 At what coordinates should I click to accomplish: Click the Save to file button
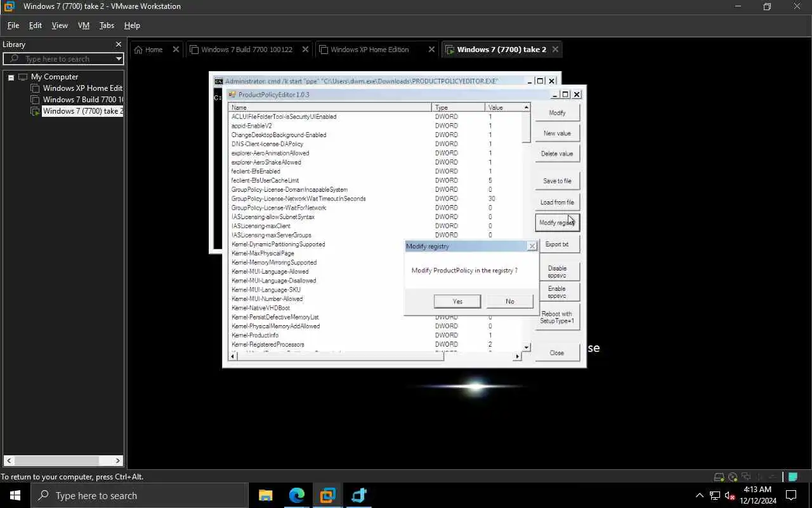tap(557, 181)
